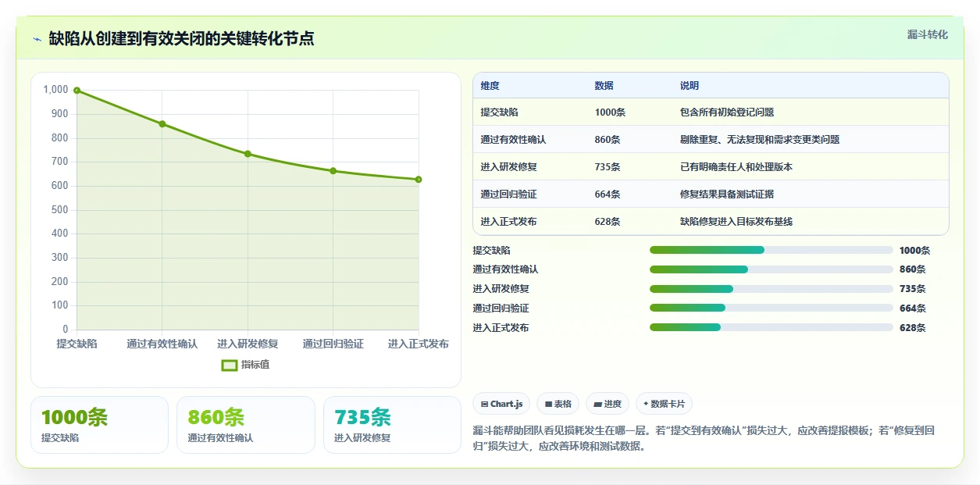Select the 表格 chip label

tap(563, 404)
